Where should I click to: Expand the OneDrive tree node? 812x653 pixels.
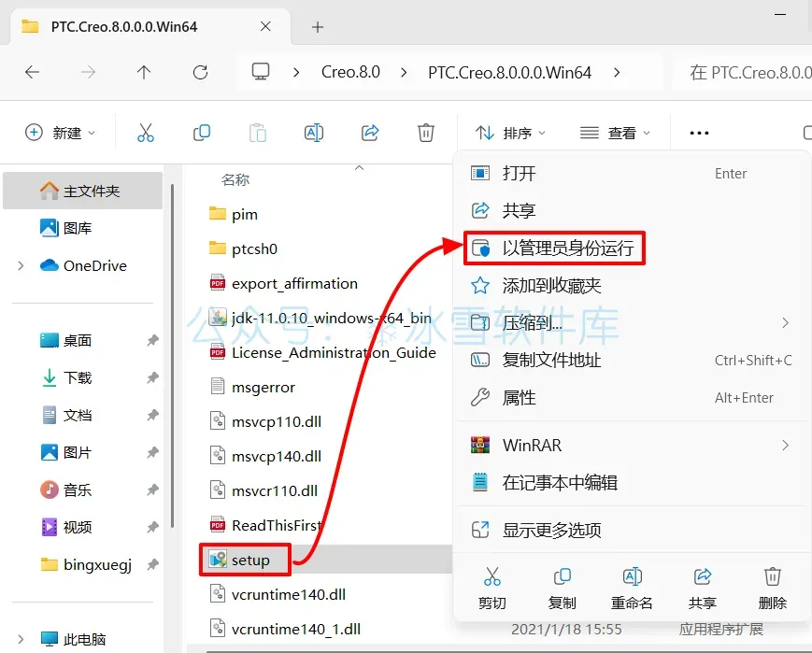click(x=21, y=265)
